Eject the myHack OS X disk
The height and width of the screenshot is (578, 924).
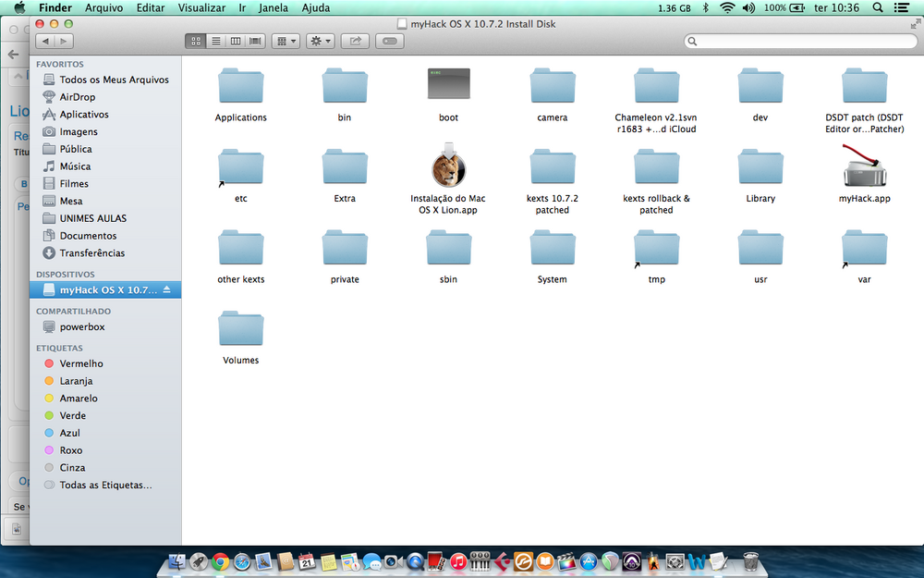tap(167, 290)
